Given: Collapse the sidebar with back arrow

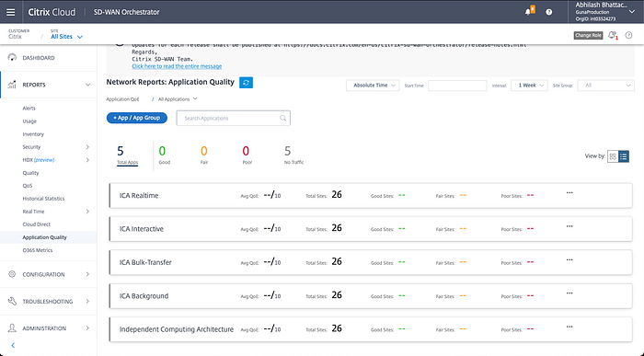Looking at the screenshot, I should click(x=13, y=345).
